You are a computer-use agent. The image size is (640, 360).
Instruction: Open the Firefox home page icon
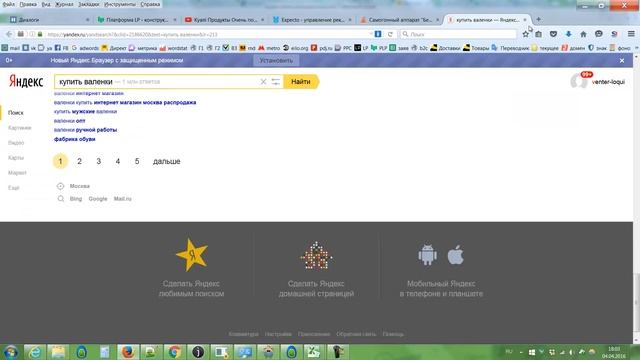pos(583,34)
